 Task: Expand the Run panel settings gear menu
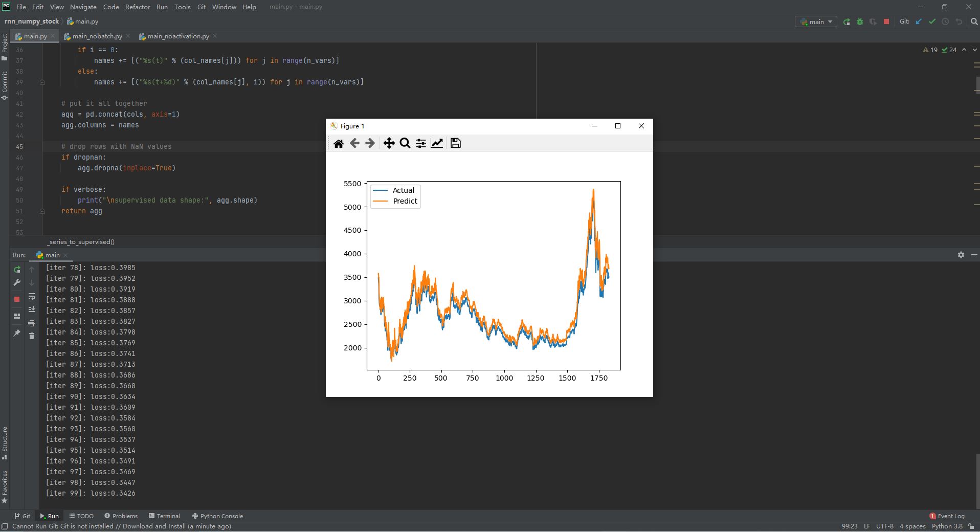click(x=961, y=255)
